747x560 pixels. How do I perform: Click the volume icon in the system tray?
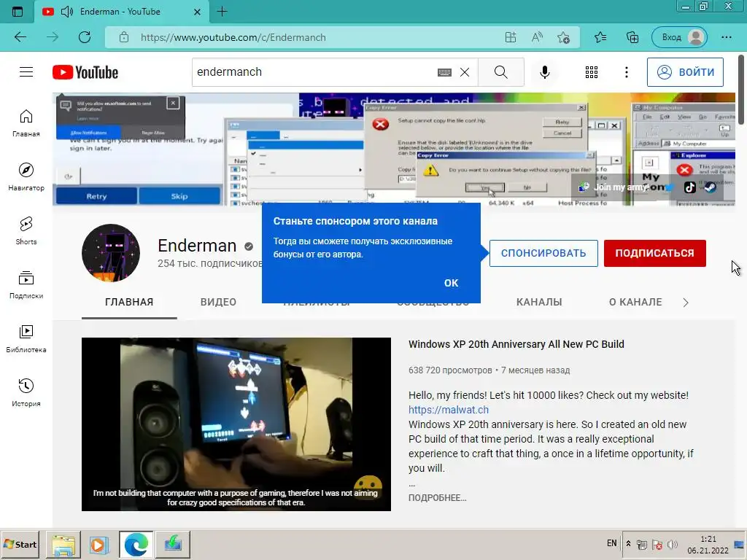(672, 544)
